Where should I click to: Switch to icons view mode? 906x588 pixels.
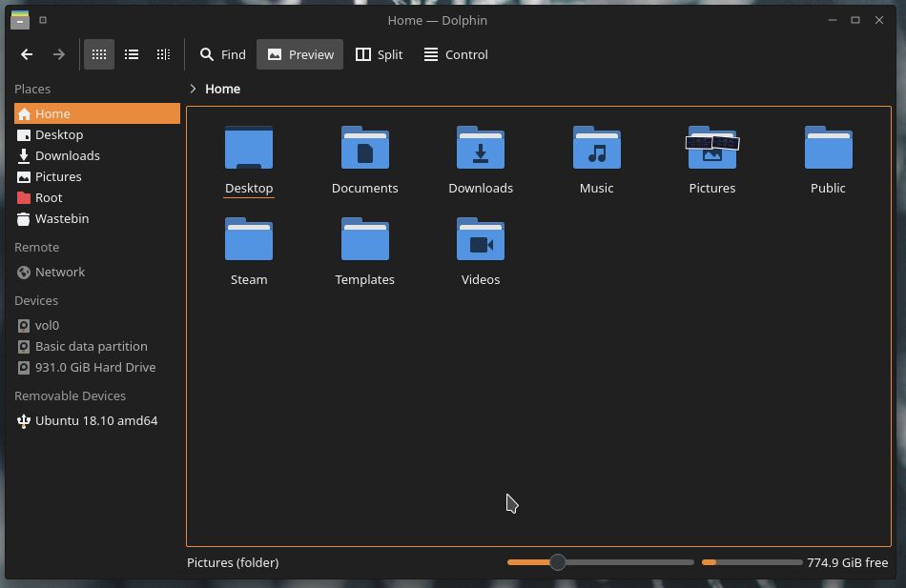click(99, 54)
